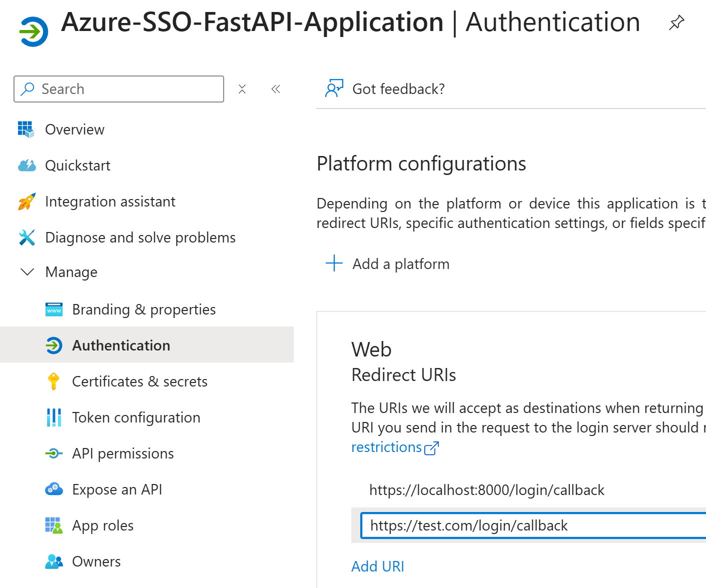The height and width of the screenshot is (588, 706).
Task: Open Expose an API page
Action: click(x=117, y=489)
